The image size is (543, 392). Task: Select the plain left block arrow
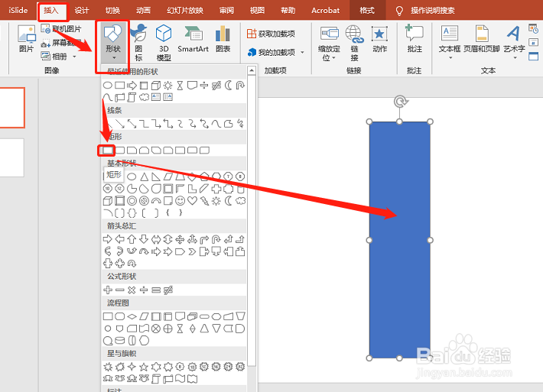pyautogui.click(x=120, y=239)
